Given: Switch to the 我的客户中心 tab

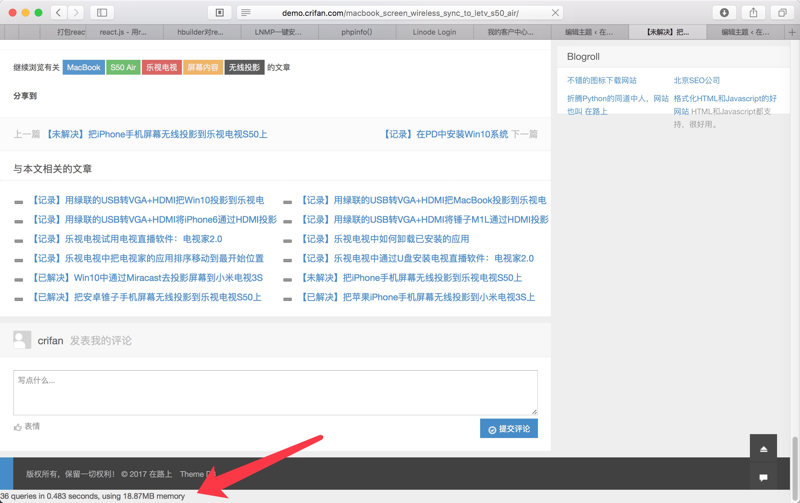Looking at the screenshot, I should [x=511, y=32].
